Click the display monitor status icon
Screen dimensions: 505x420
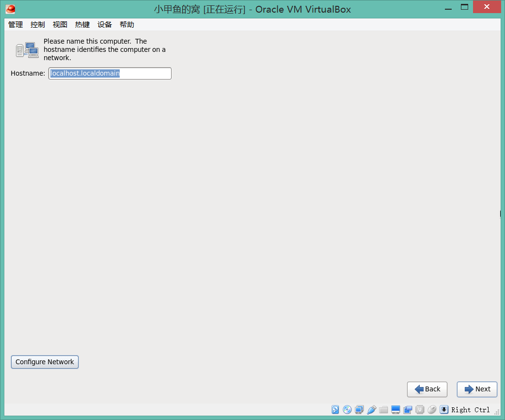[x=395, y=410]
